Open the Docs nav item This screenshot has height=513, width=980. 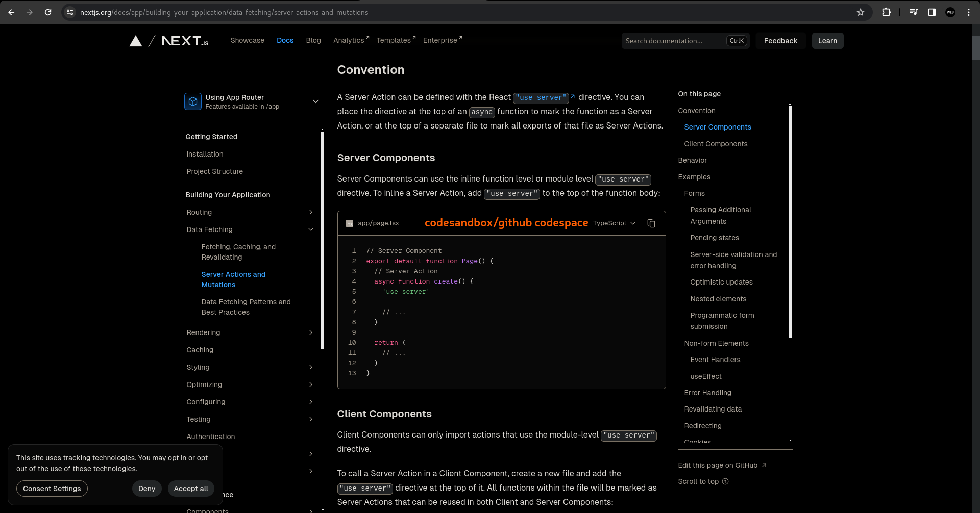click(285, 40)
